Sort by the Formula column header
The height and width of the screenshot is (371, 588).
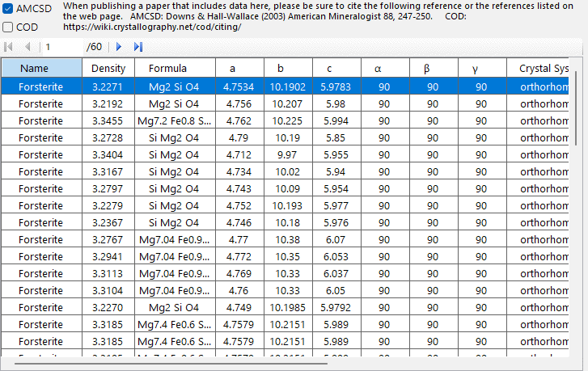tap(176, 68)
